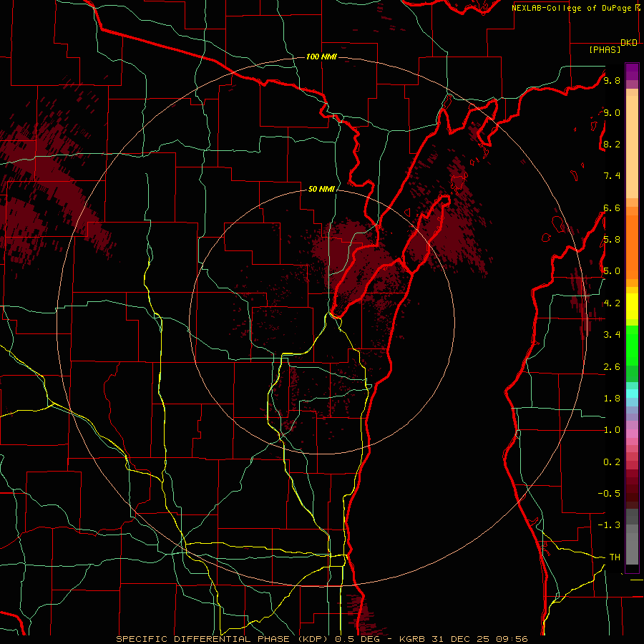
Task: Select the 3.4 scale value
Action: coord(612,335)
